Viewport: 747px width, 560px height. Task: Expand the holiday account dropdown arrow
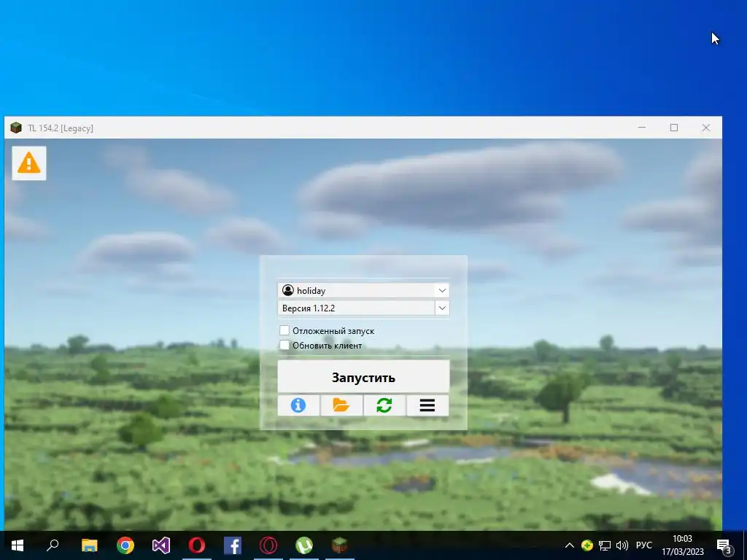442,290
